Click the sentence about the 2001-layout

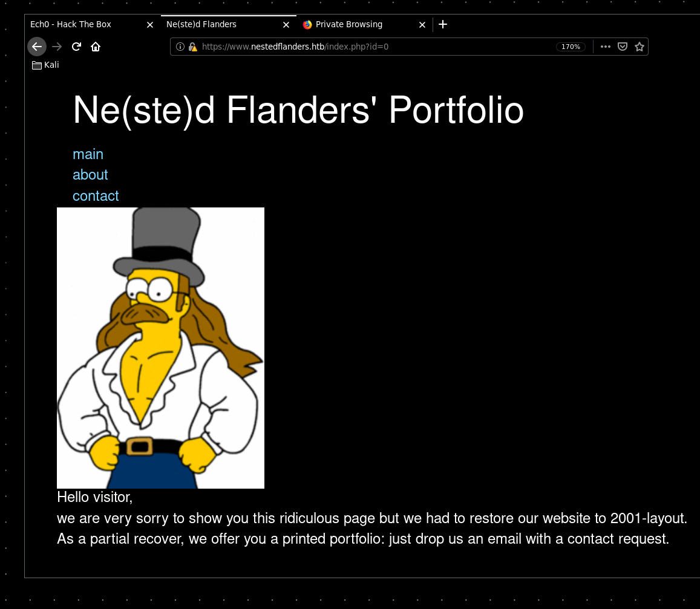tap(372, 518)
